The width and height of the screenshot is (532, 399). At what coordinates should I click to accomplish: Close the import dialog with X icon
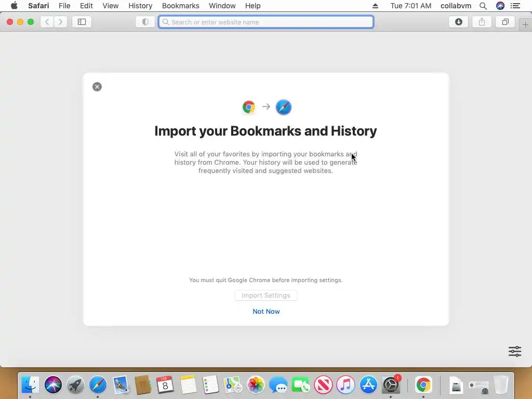[97, 87]
